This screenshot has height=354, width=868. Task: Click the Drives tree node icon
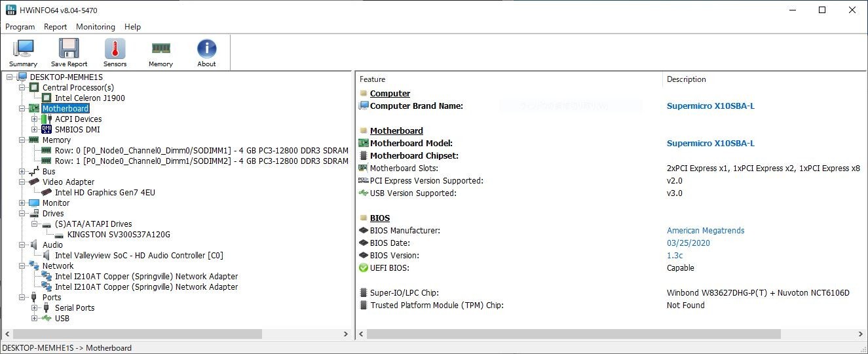coord(35,213)
